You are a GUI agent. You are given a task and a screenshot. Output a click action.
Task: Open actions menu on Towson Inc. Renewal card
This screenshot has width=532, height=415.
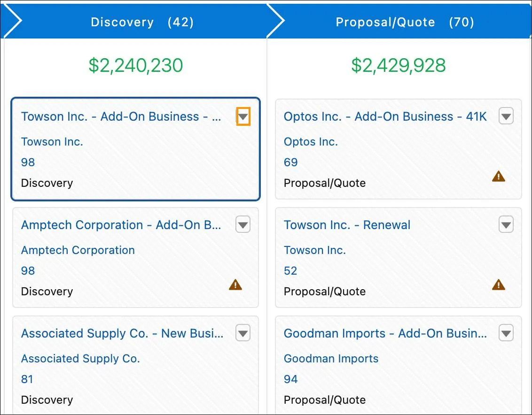point(506,225)
